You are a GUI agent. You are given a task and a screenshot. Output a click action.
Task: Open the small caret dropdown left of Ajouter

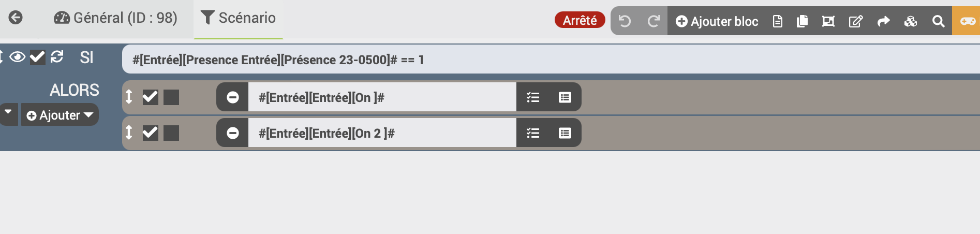pos(8,113)
